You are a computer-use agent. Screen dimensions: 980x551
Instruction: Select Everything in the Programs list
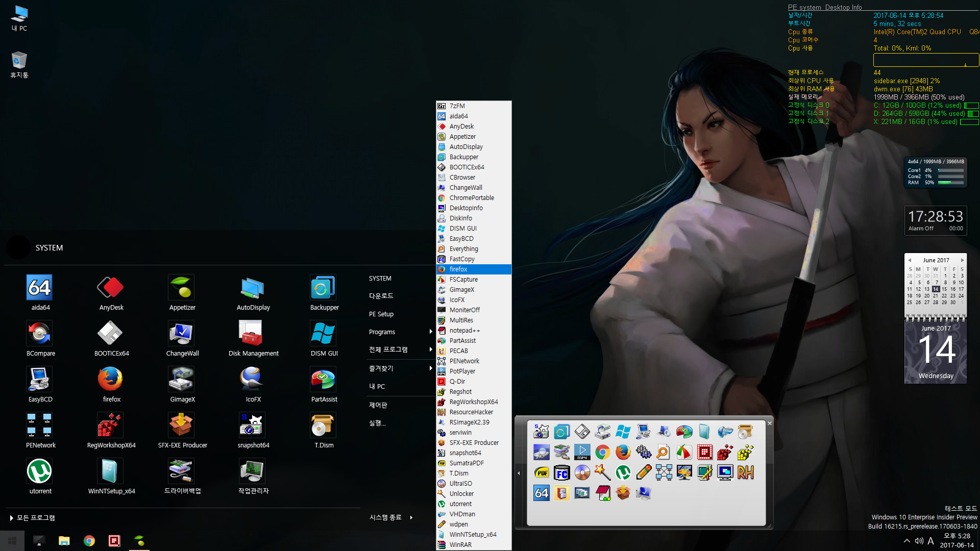(x=474, y=249)
